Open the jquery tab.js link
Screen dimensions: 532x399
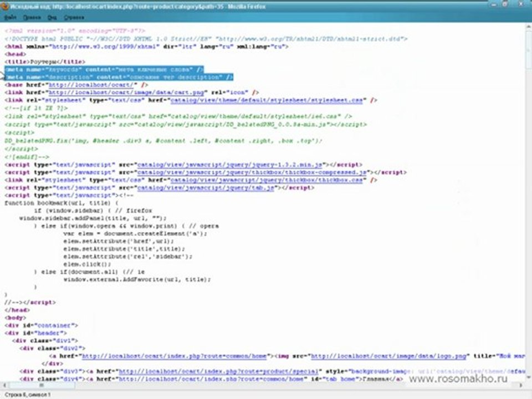pyautogui.click(x=206, y=188)
